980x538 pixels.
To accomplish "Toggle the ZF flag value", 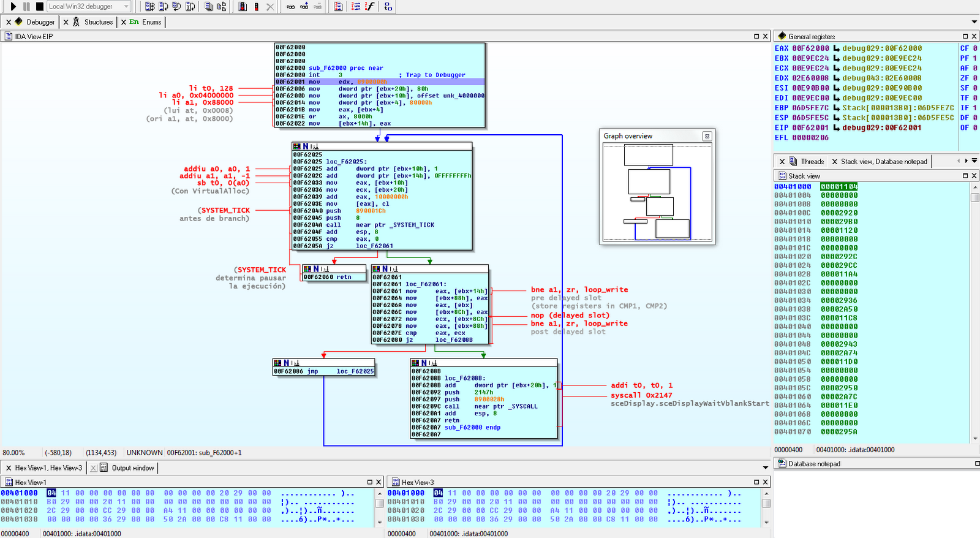I will point(975,78).
